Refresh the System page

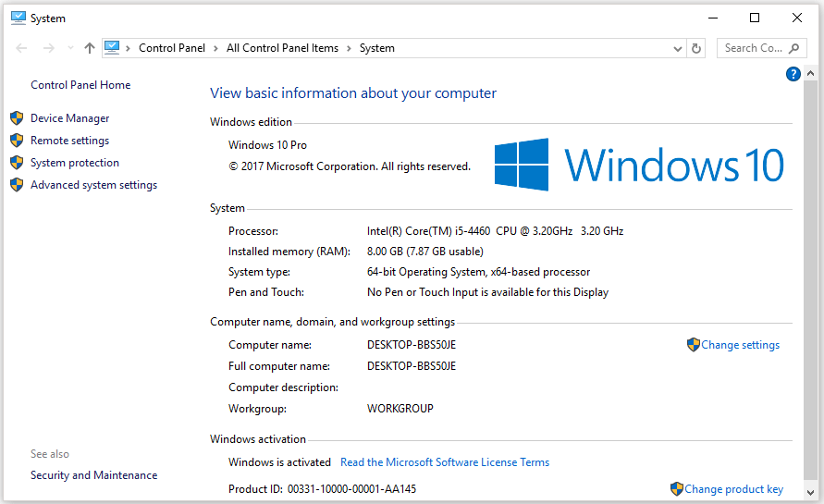[x=696, y=48]
